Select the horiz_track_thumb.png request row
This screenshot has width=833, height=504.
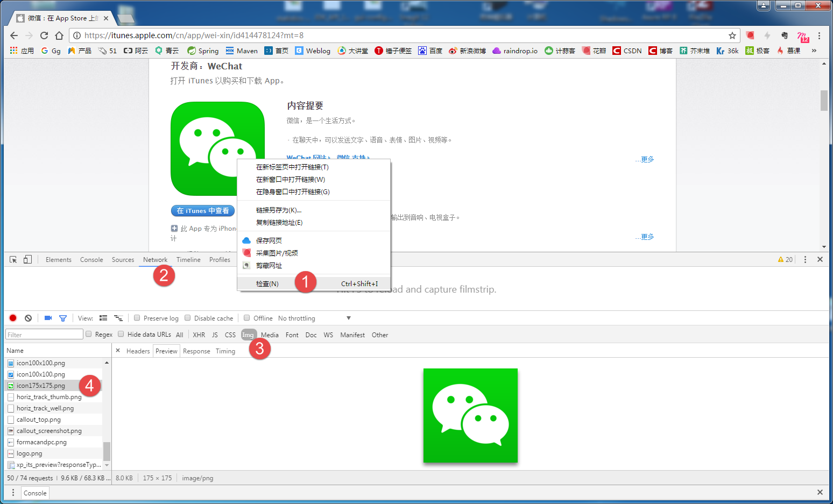tap(54, 397)
